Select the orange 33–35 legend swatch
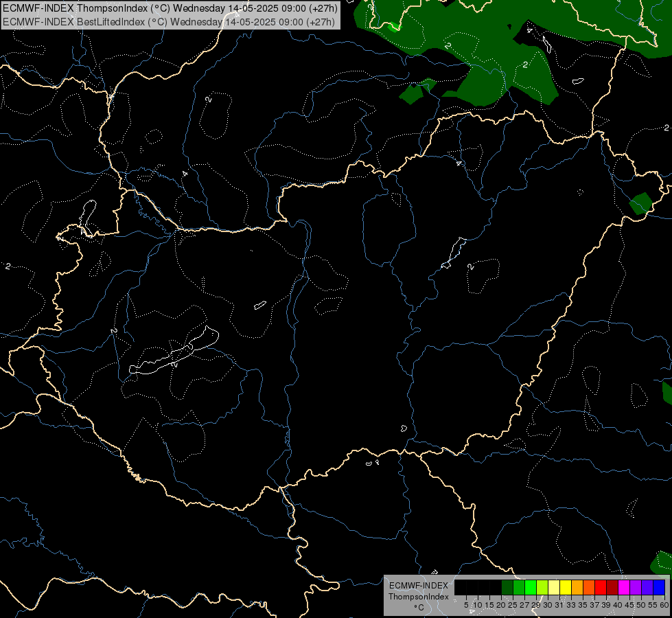 pos(577,587)
